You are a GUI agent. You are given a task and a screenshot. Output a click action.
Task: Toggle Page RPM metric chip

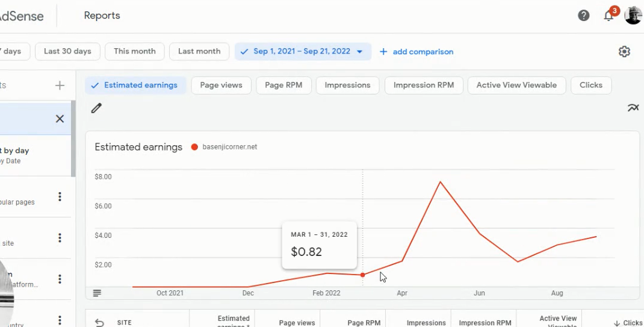point(283,85)
